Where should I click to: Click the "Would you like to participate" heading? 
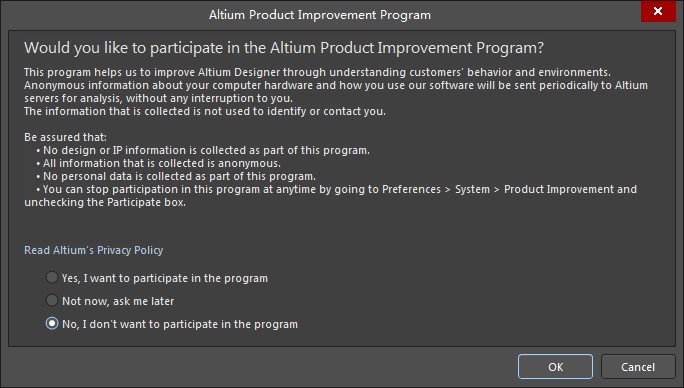tap(284, 48)
